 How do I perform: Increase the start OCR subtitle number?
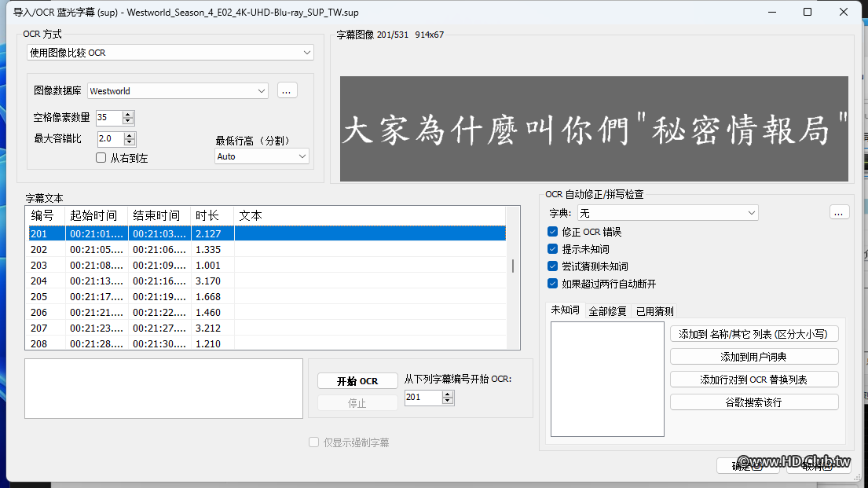pos(448,394)
